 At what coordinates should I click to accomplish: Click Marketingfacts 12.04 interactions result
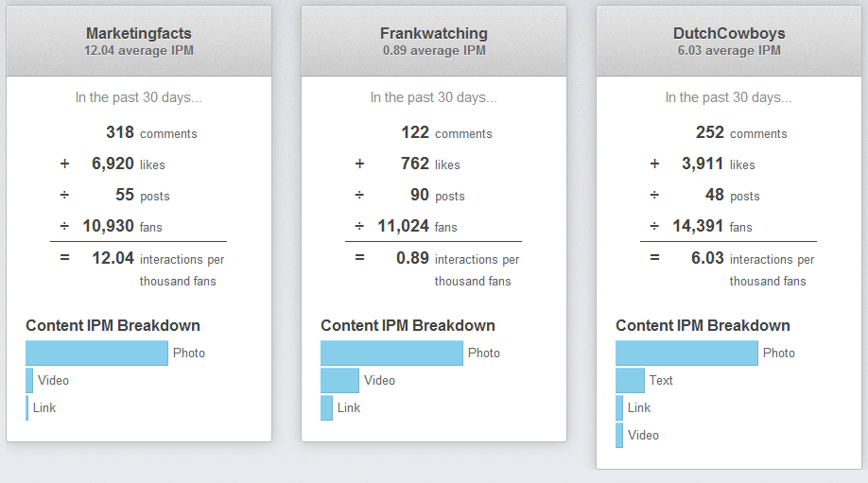tap(113, 257)
